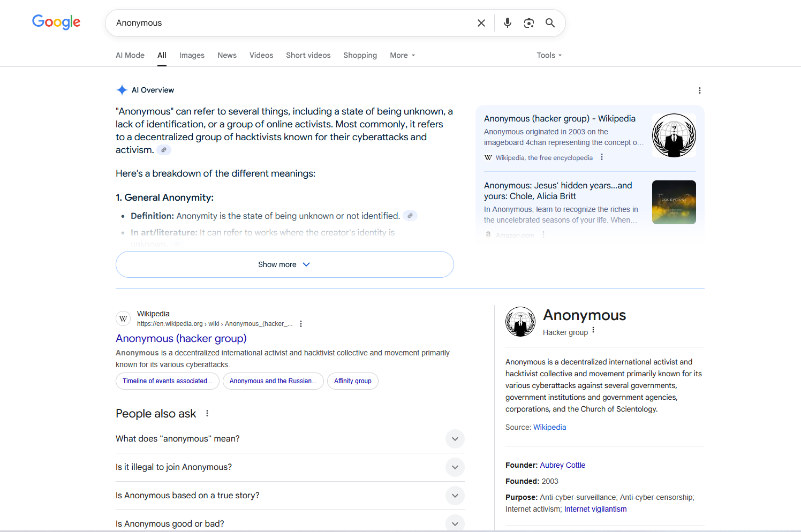This screenshot has height=532, width=801.
Task: Expand 'Is Anonymous good or bad?' question
Action: tap(290, 523)
